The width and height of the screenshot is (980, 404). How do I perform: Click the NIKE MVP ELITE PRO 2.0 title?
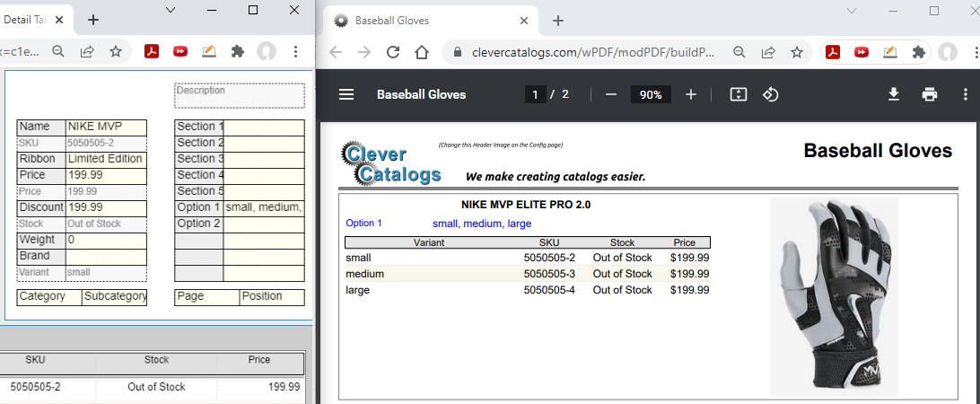[526, 205]
